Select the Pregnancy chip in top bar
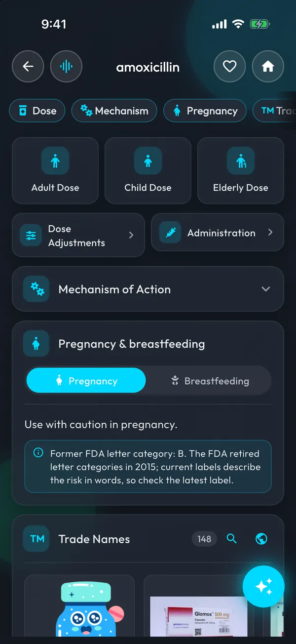Image resolution: width=296 pixels, height=644 pixels. tap(205, 111)
